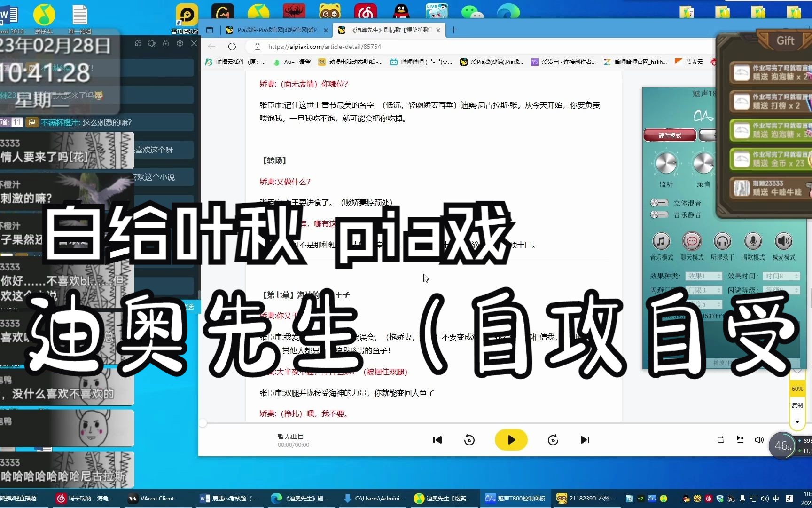Open 效果时间 dropdown showing 时间8

click(781, 276)
